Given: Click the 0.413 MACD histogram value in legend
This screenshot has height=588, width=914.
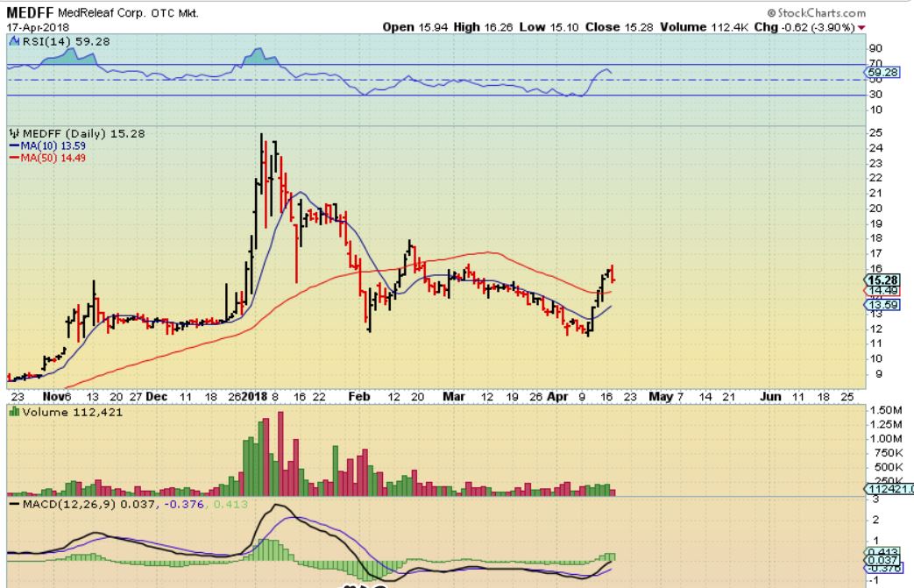Looking at the screenshot, I should [230, 504].
